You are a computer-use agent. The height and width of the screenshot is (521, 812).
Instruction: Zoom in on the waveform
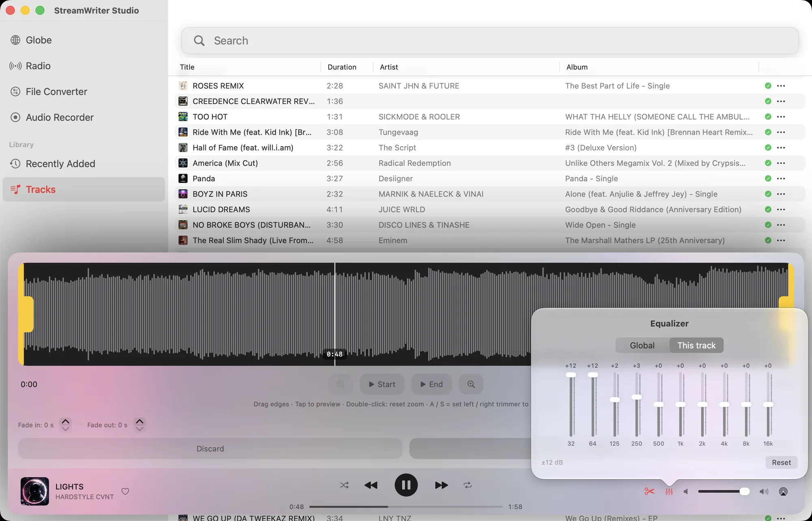471,384
